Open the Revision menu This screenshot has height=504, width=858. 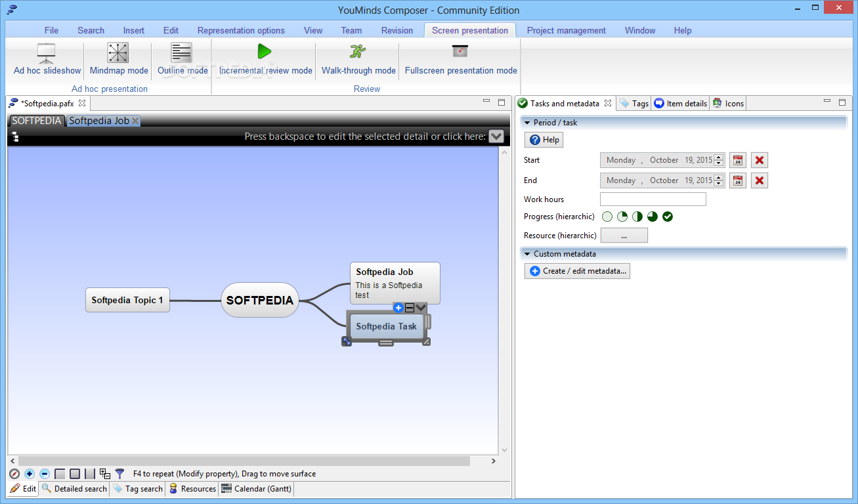click(397, 30)
